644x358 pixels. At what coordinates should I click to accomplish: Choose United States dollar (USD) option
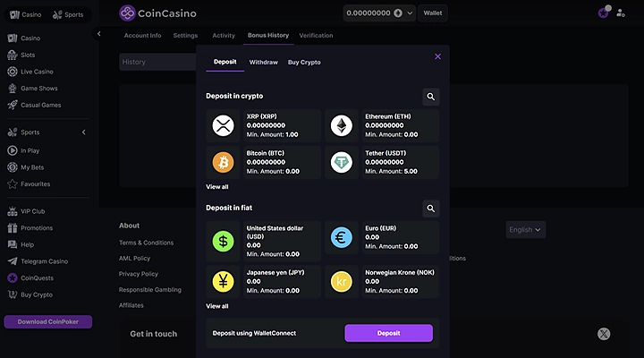tap(264, 242)
